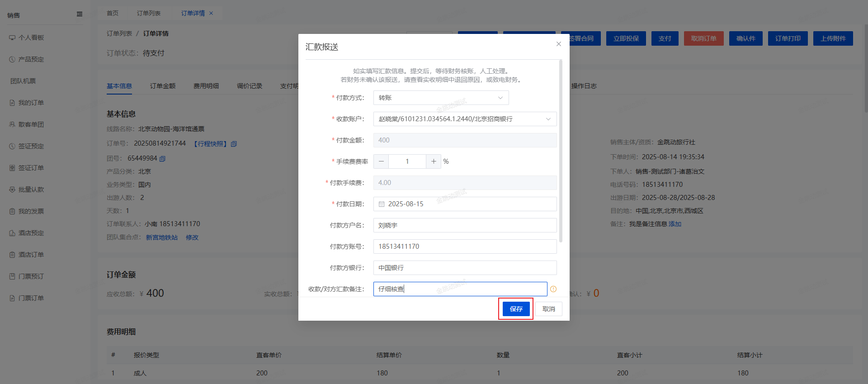
Task: Switch to the 订单金额 tab
Action: (x=163, y=86)
